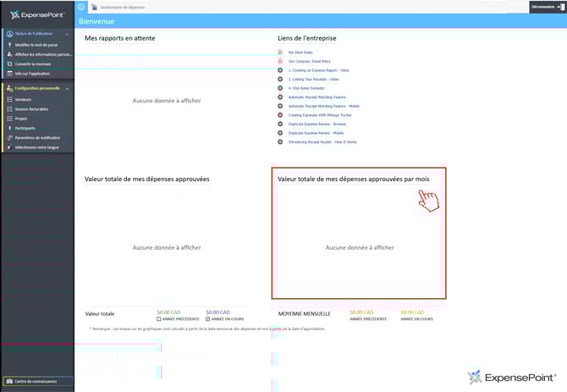Click the icon beside 4. GSA Rates Domestic
567x392 pixels.
280,88
